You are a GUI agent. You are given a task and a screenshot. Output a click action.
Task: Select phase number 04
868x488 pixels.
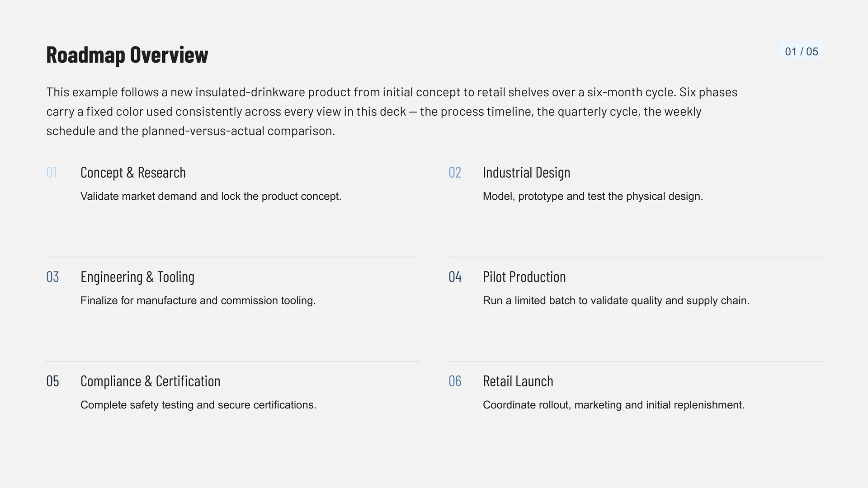pyautogui.click(x=455, y=277)
